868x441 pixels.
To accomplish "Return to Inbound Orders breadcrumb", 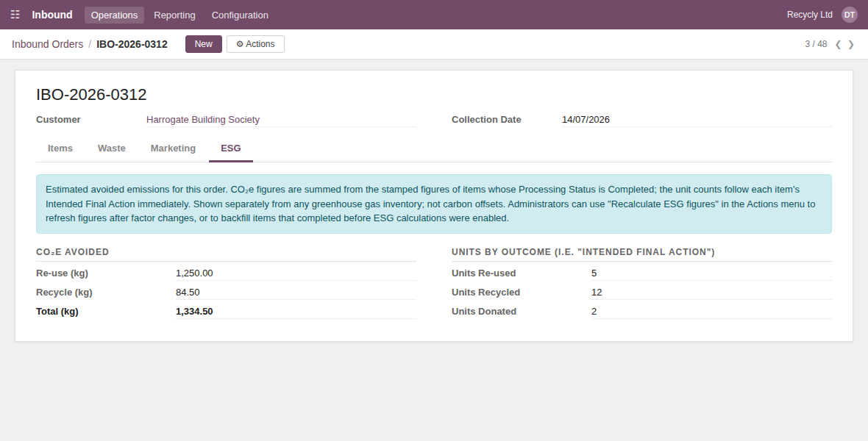I will coord(48,44).
